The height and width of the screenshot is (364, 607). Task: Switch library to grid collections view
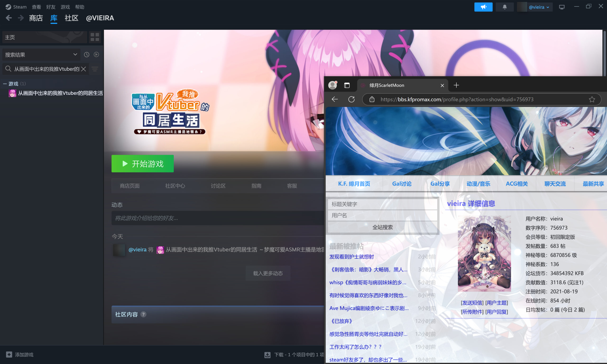(95, 37)
